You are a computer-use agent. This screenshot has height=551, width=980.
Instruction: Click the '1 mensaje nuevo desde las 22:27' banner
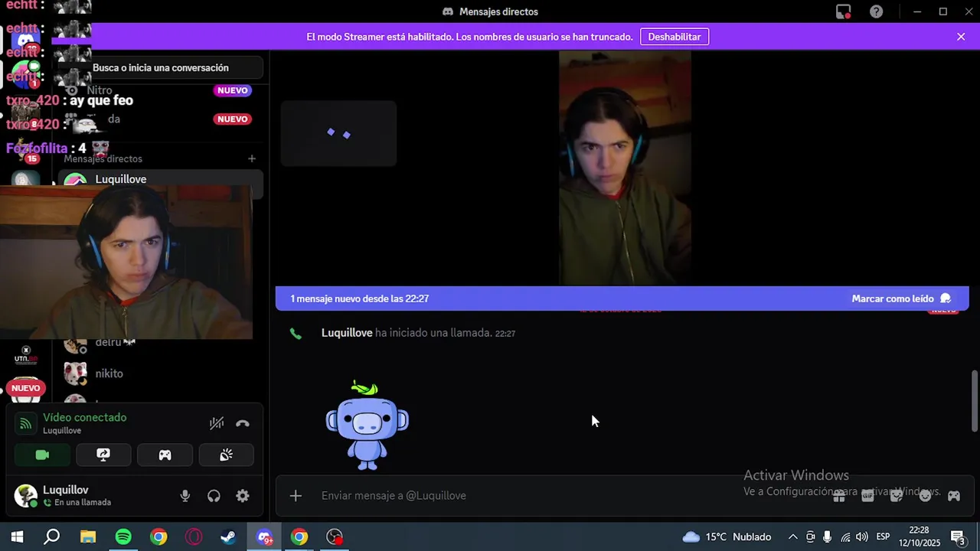pos(622,298)
